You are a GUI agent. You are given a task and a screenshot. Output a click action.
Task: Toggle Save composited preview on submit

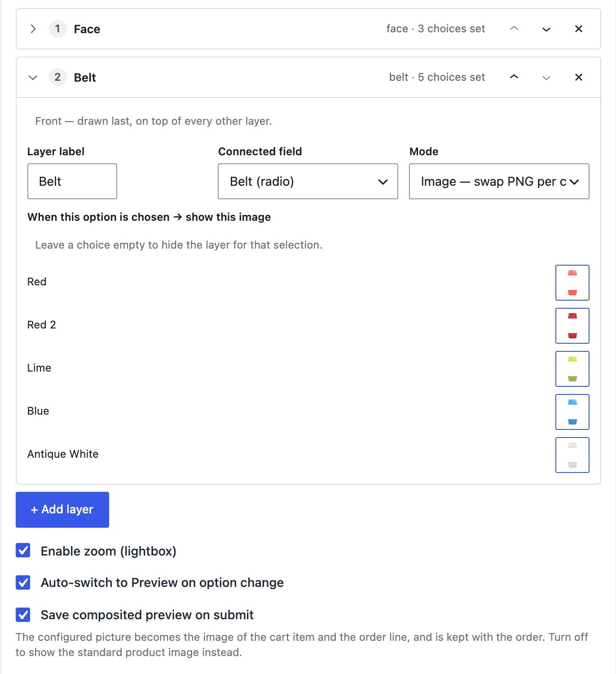coord(23,615)
